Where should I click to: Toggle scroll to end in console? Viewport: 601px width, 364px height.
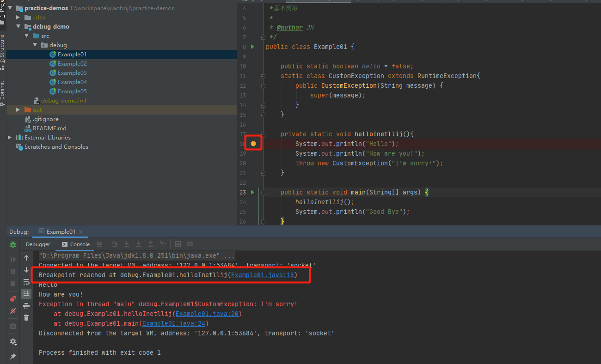(x=26, y=294)
